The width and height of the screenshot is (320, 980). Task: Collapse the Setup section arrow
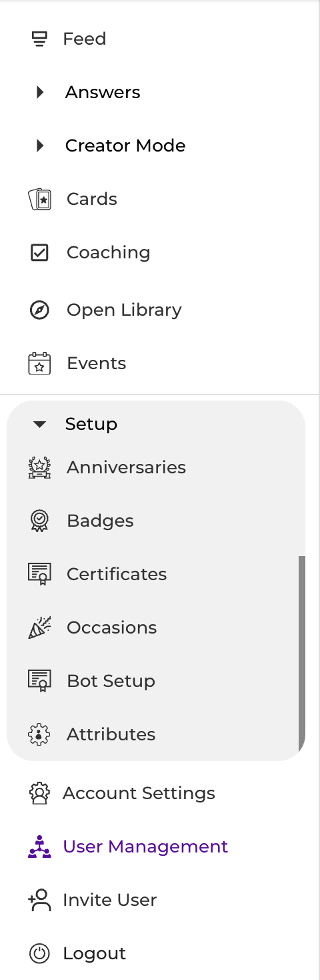pyautogui.click(x=40, y=424)
